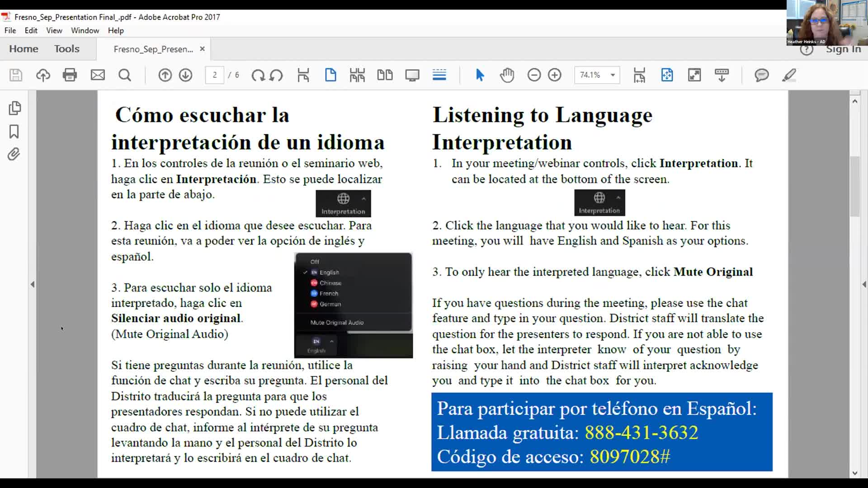
Task: Click the fit-to-width scrolling icon
Action: coord(303,75)
